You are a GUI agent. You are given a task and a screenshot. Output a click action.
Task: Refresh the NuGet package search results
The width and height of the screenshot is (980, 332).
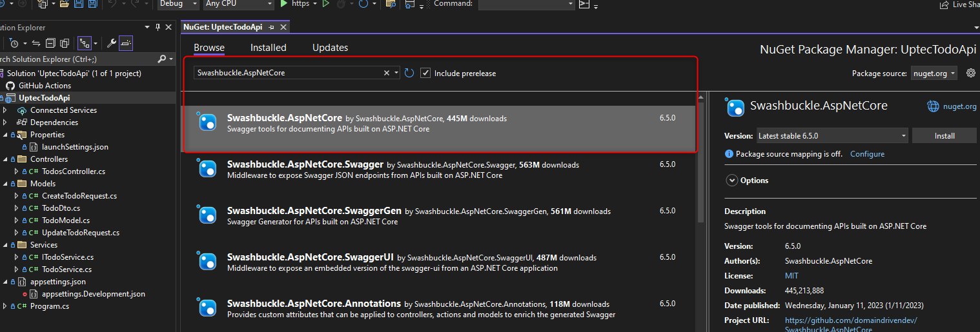point(409,73)
